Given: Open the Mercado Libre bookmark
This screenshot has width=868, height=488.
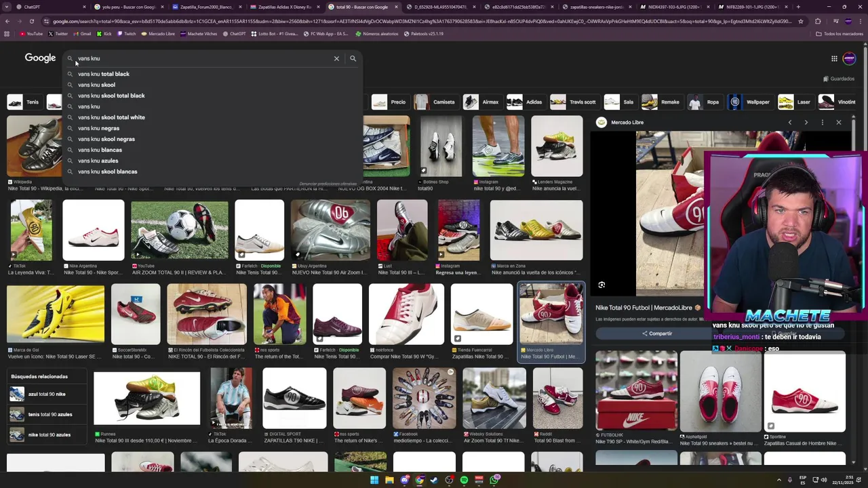Looking at the screenshot, I should (157, 33).
